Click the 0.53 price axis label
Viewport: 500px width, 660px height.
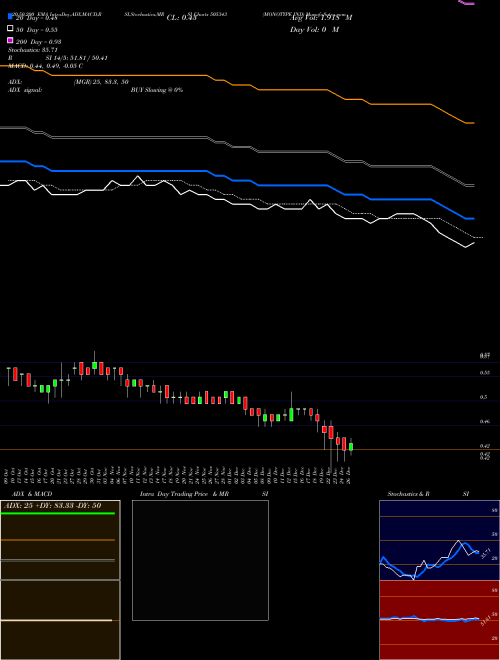(x=484, y=373)
